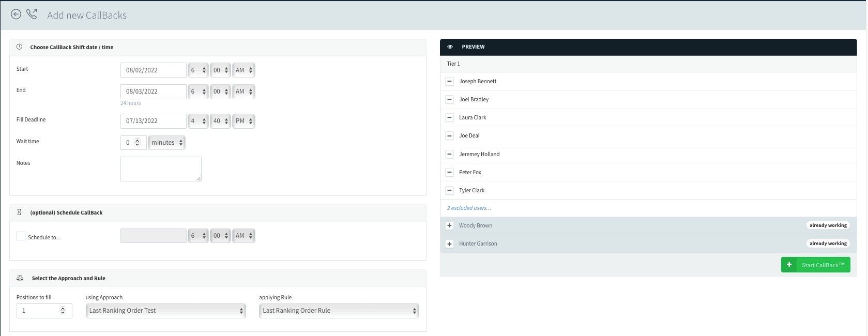The height and width of the screenshot is (336, 868).
Task: Remove Laura Clark with minus icon
Action: [x=449, y=117]
